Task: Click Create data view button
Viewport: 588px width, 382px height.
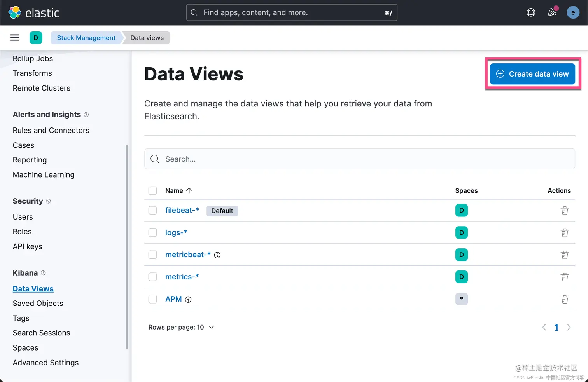Action: click(x=532, y=74)
